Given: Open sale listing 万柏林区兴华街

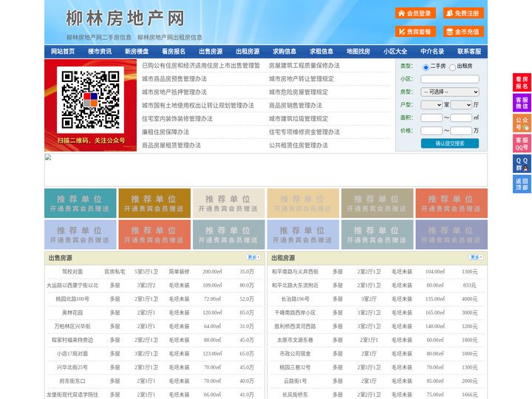Looking at the screenshot, I should [72, 327].
